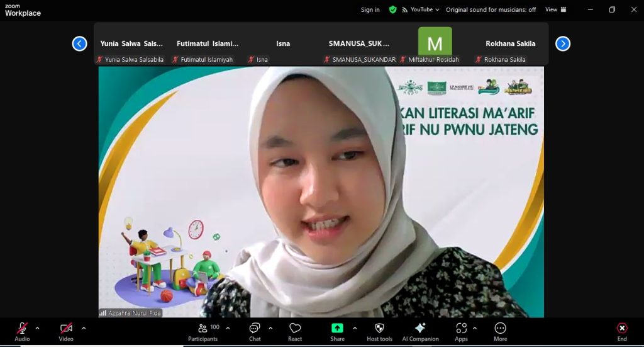The height and width of the screenshot is (347, 644).
Task: Click network signal bars beside Azzahra's name
Action: (103, 313)
